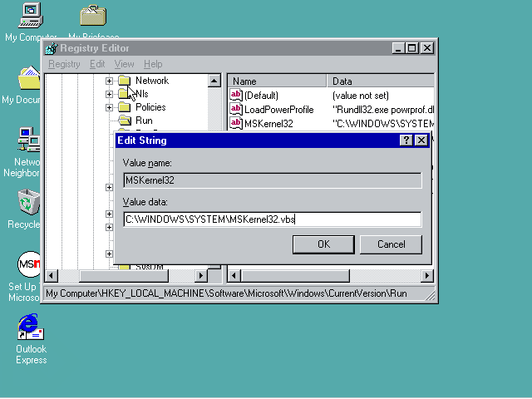Select the Run tree label

[144, 121]
